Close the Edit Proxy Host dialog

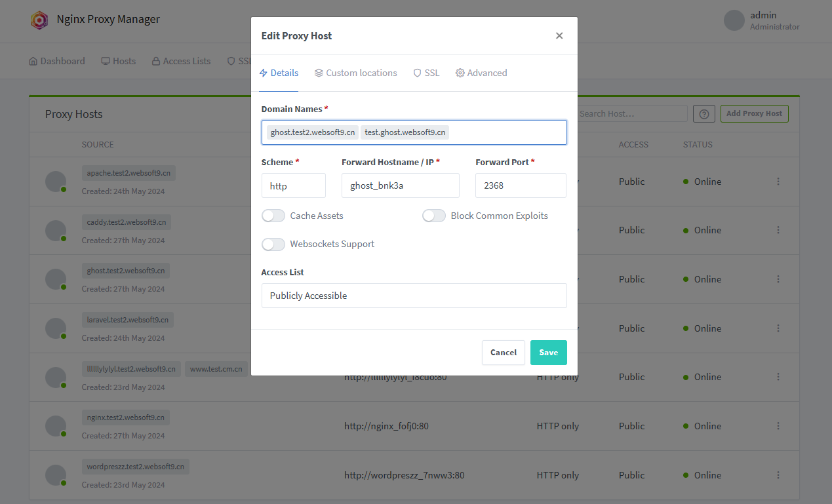559,36
